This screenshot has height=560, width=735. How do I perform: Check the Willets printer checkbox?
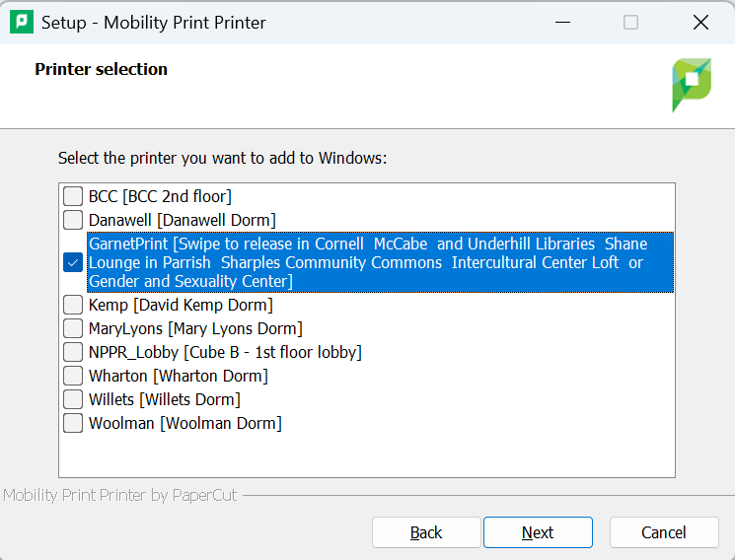(73, 399)
